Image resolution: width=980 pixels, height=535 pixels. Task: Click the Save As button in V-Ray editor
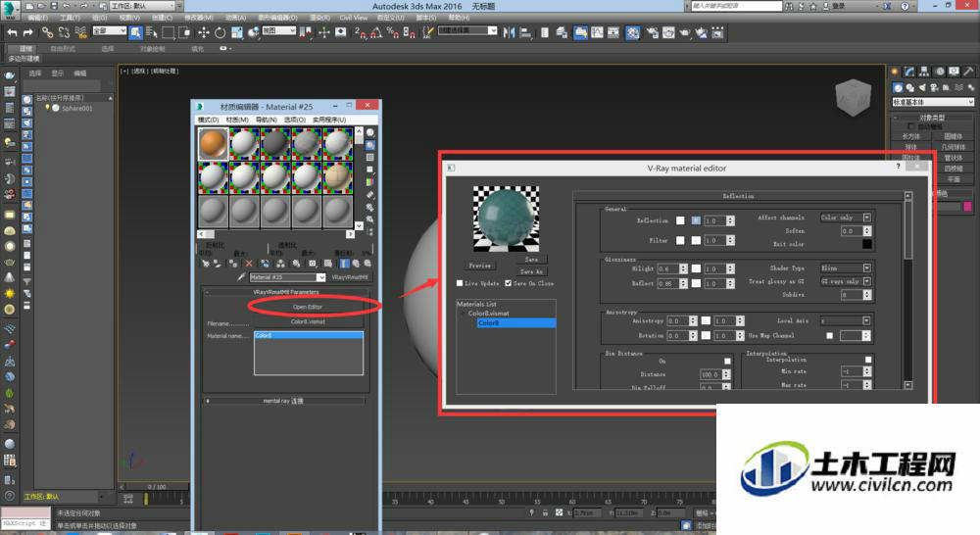(x=531, y=271)
